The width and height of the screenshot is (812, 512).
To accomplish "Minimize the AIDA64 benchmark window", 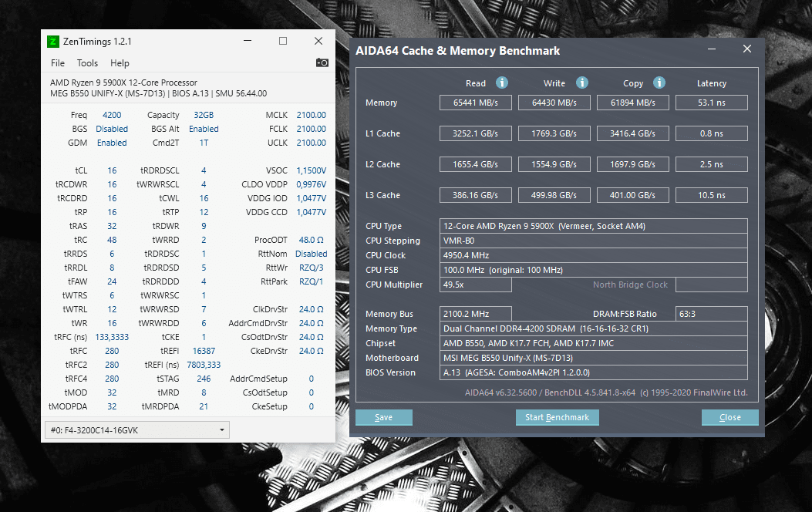I will coord(712,49).
